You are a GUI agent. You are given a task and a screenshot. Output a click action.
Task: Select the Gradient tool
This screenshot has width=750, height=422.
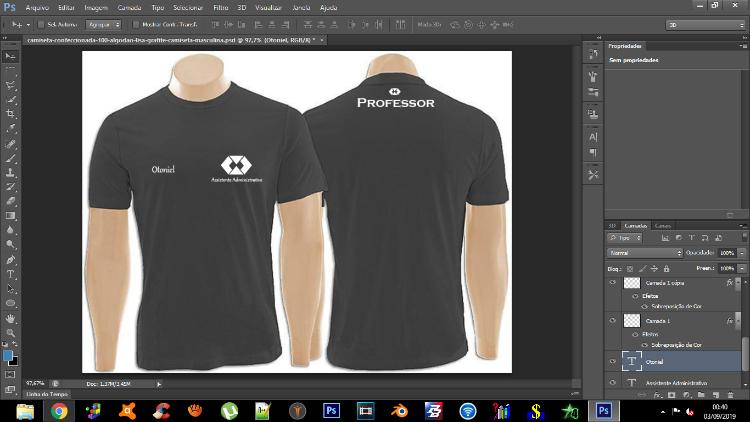11,215
